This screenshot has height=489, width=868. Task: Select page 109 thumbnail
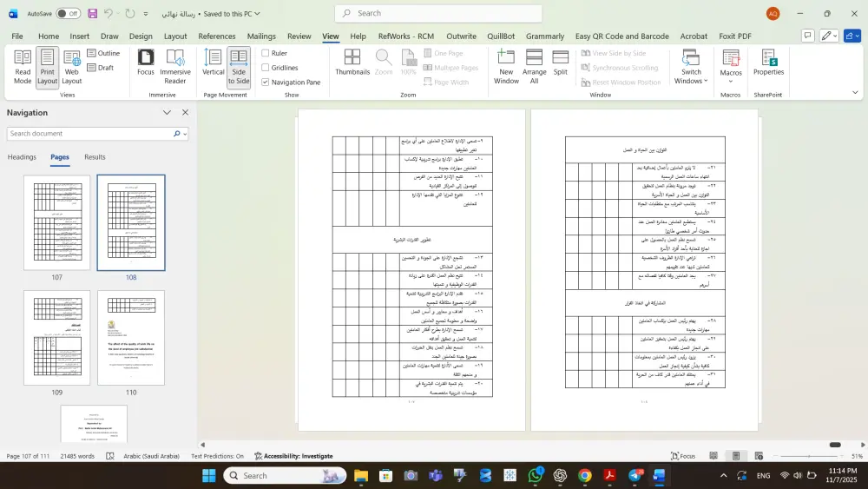57,337
